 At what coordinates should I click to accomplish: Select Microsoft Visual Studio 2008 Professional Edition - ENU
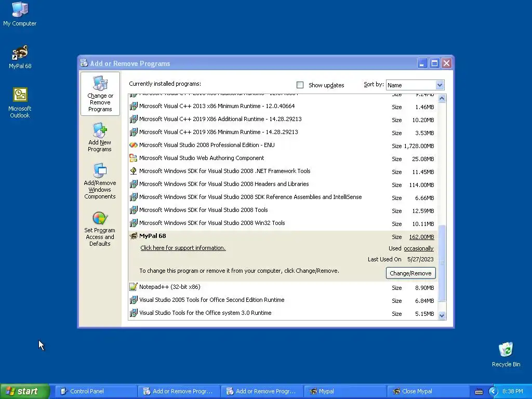283,145
